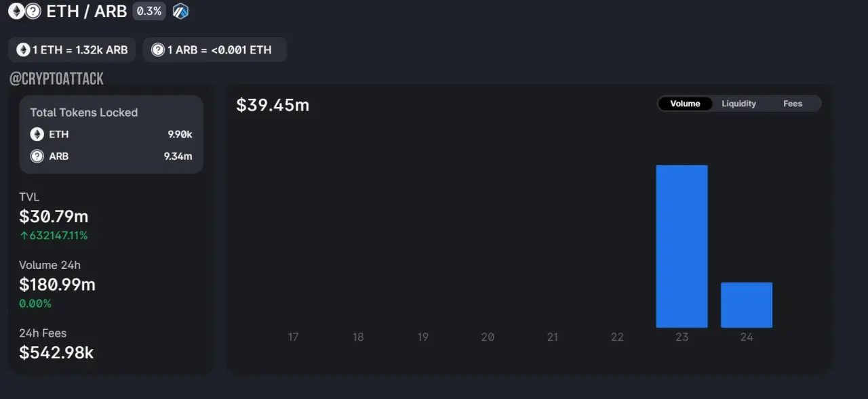Click the 1 ETH = 1.32k ARB button

point(72,50)
